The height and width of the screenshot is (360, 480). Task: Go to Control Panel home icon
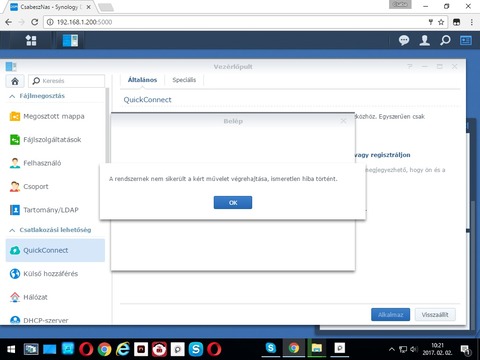pyautogui.click(x=15, y=81)
